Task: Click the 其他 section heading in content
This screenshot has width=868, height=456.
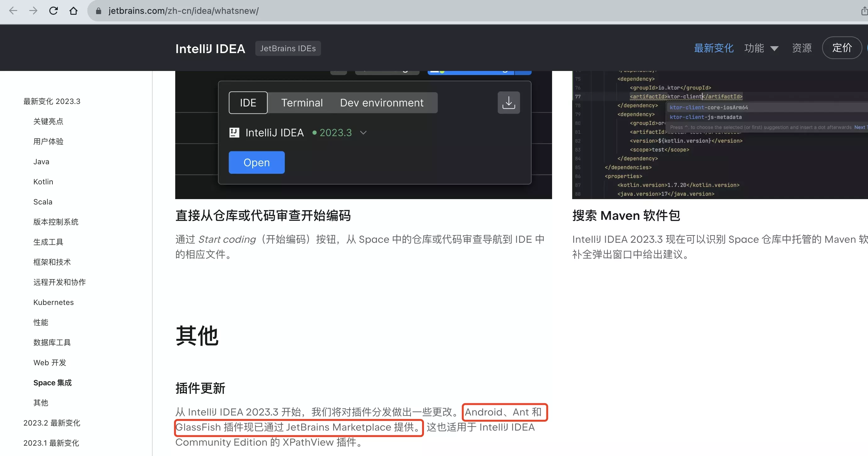Action: point(197,336)
